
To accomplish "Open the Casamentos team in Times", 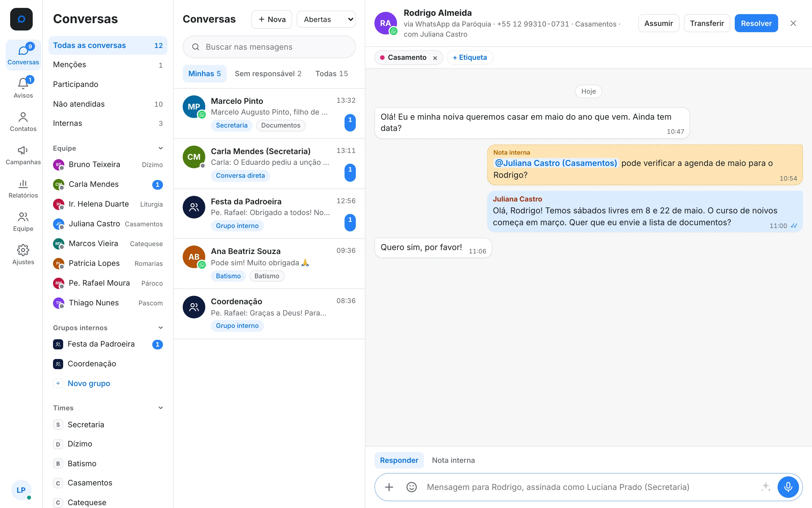I will tap(108, 483).
